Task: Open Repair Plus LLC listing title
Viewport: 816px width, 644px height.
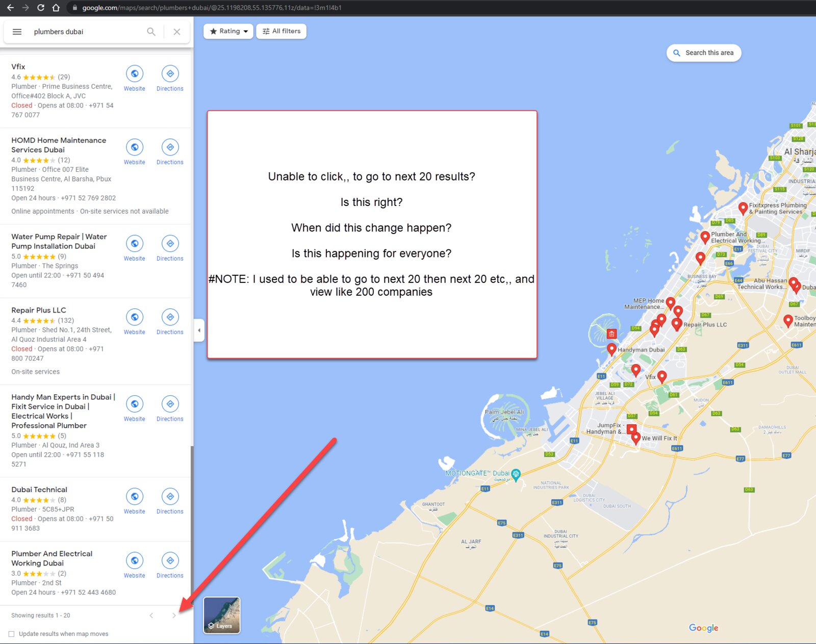Action: [x=39, y=310]
